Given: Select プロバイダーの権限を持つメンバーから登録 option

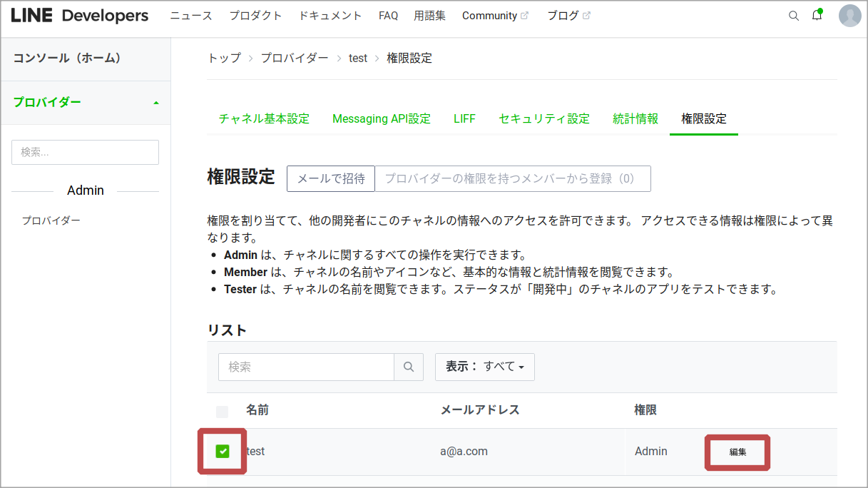Looking at the screenshot, I should (x=513, y=178).
